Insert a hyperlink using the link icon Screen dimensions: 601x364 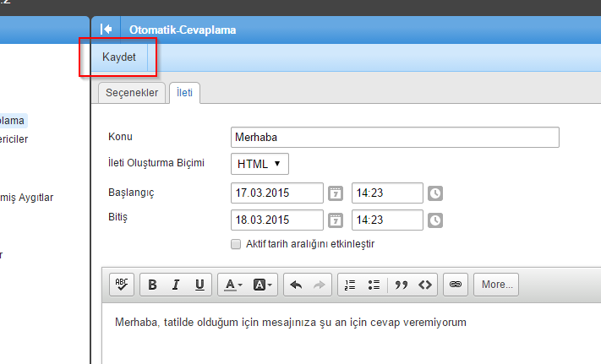tap(454, 285)
